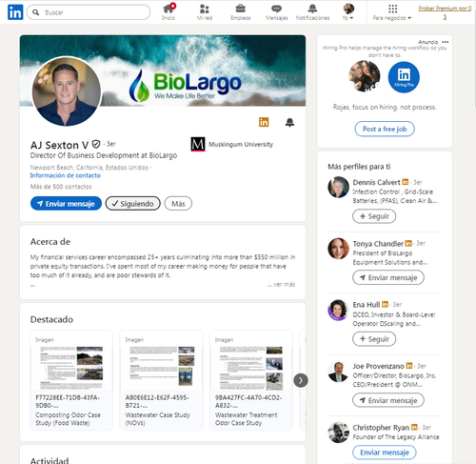476x464 pixels.
Task: Open Empleos briefcase icon
Action: (x=241, y=12)
